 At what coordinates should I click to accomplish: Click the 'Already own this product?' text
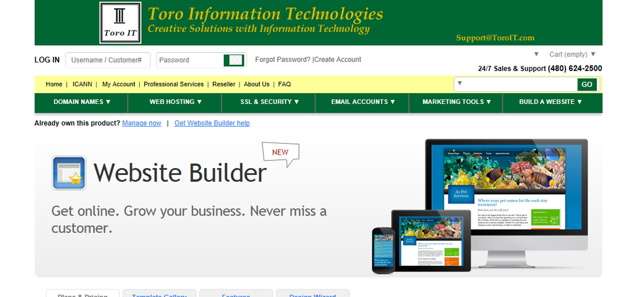pos(77,123)
